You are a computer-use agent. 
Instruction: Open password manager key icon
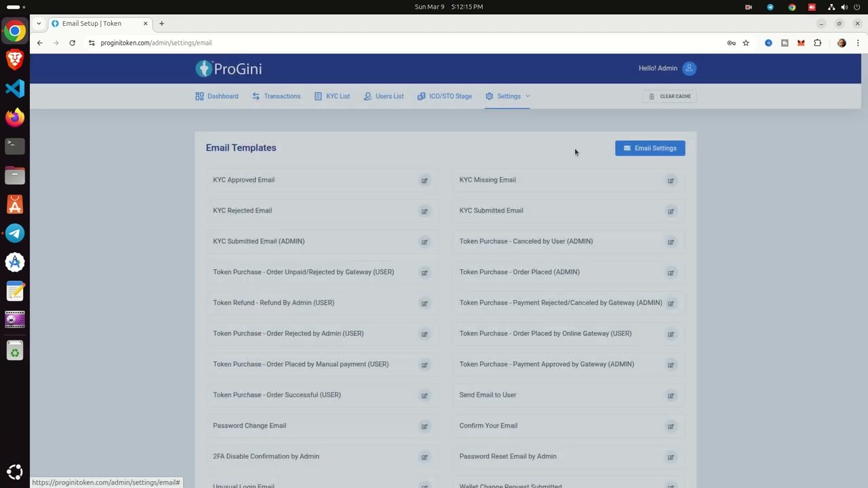pyautogui.click(x=731, y=43)
